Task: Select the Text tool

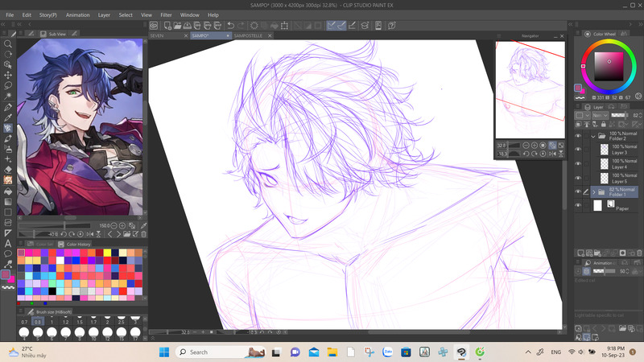Action: tap(8, 243)
